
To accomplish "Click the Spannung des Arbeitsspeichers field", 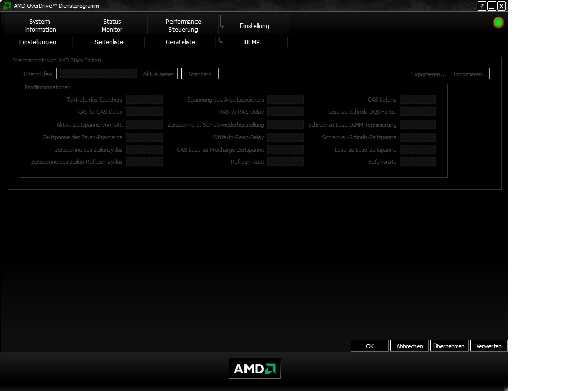I will [285, 100].
